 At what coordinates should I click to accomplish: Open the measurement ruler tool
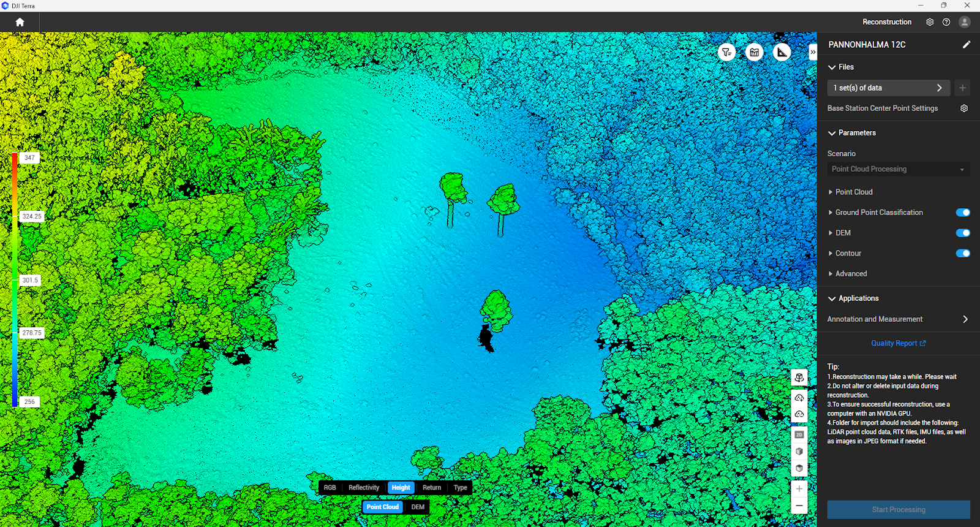[x=782, y=52]
